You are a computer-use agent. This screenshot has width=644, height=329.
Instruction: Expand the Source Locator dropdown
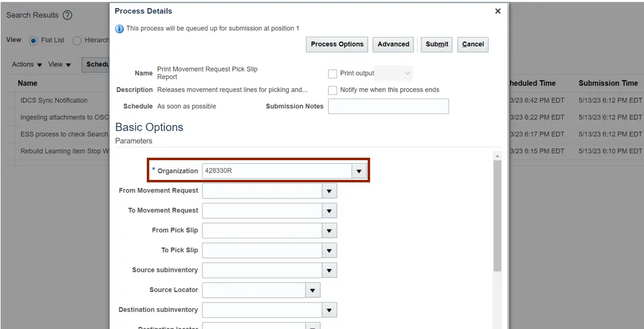312,290
